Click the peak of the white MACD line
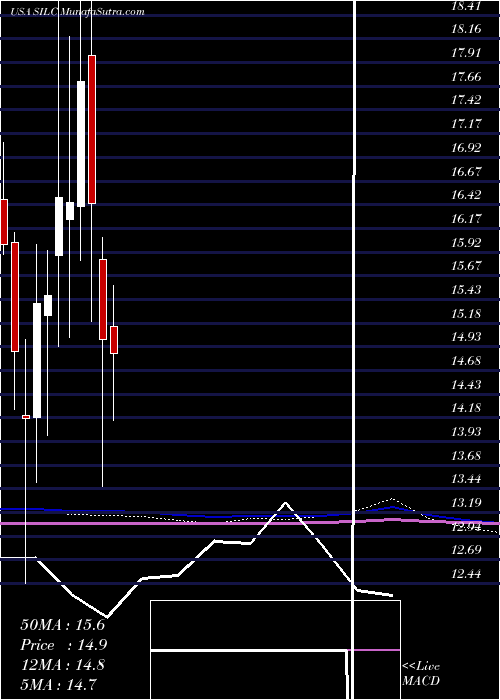 point(285,503)
